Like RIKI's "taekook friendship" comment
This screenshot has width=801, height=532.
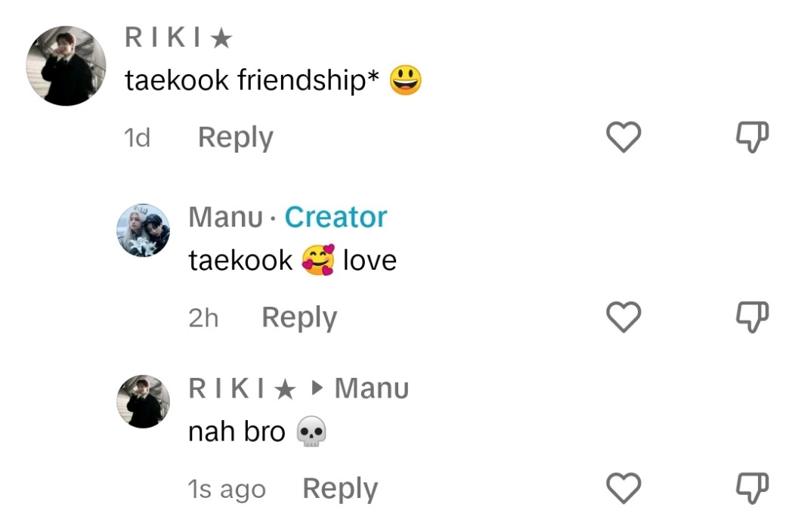pyautogui.click(x=624, y=138)
